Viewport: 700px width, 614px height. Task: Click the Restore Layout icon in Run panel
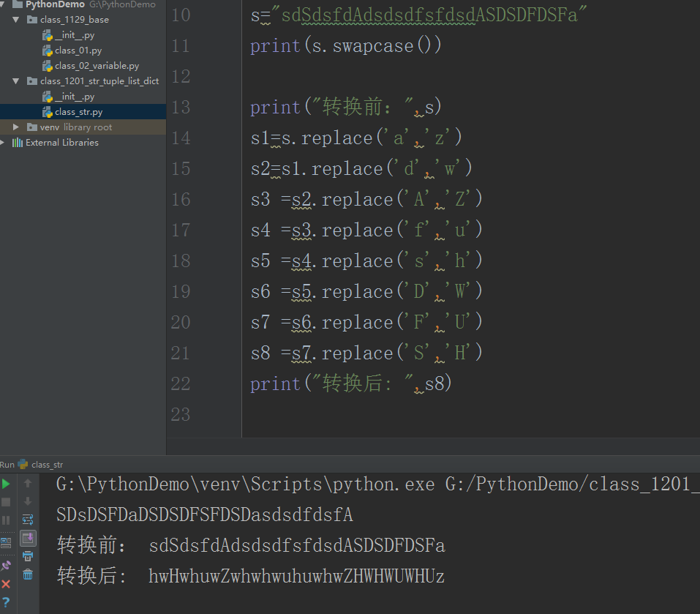coord(6,542)
